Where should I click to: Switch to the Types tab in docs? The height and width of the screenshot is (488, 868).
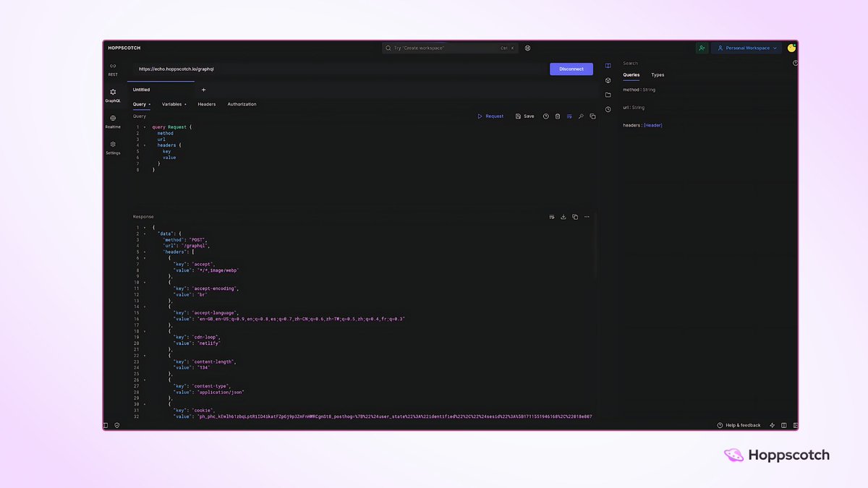coord(658,75)
